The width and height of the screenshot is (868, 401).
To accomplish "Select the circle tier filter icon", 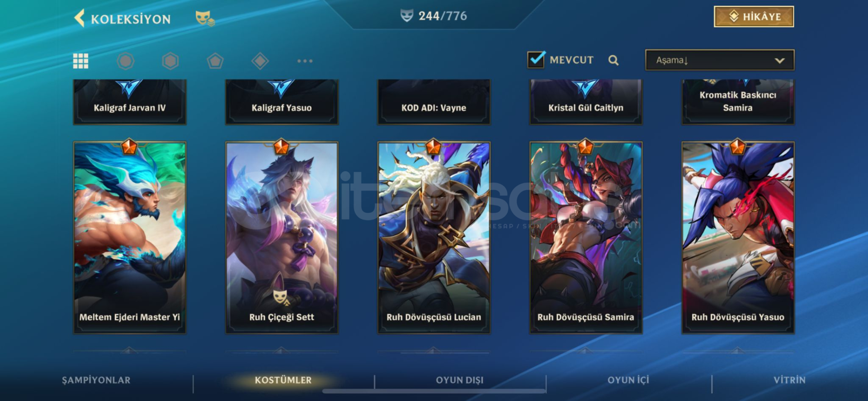I will pos(126,61).
